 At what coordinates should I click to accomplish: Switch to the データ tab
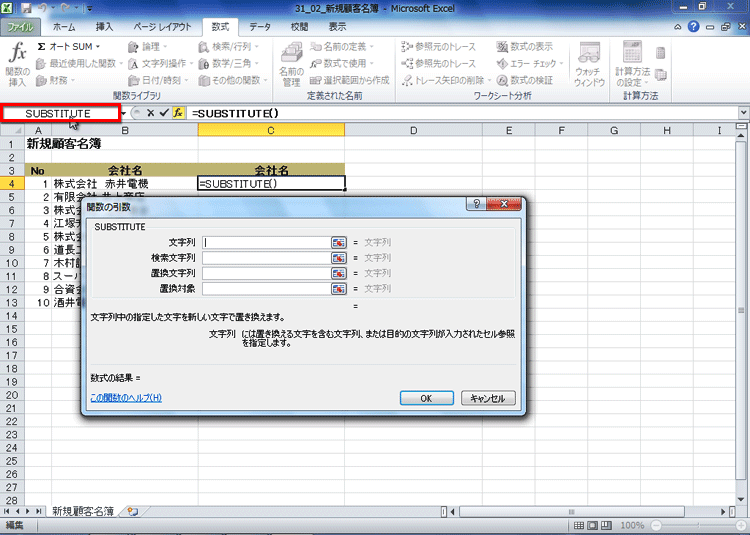click(x=260, y=27)
